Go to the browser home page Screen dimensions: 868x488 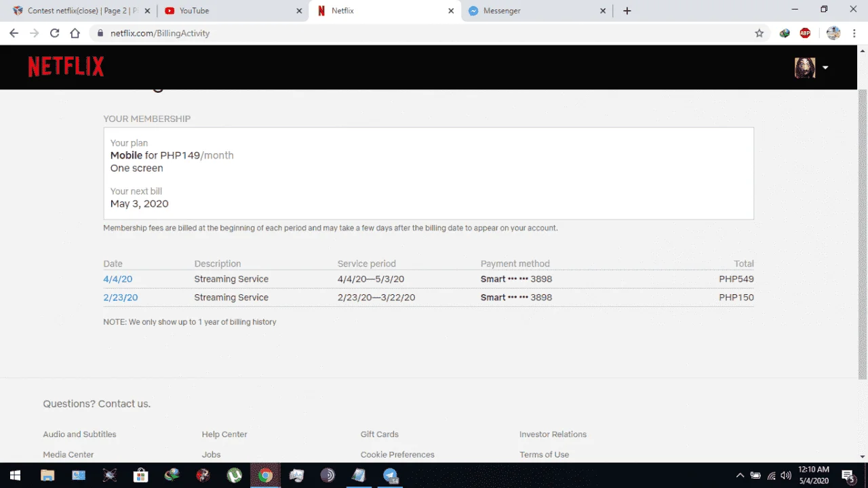(75, 33)
